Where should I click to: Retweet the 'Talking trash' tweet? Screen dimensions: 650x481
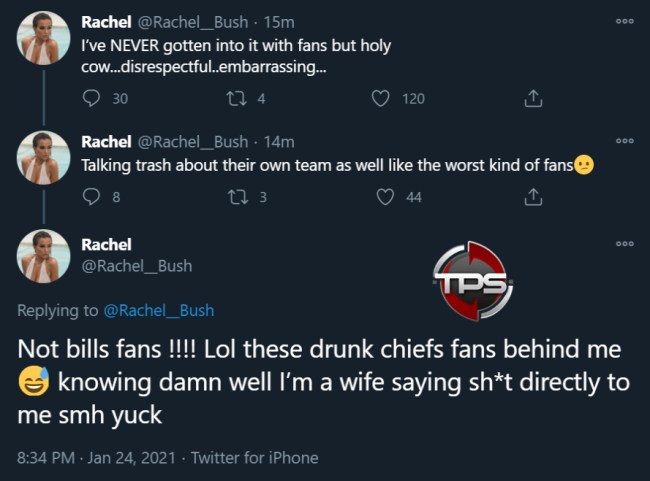pyautogui.click(x=238, y=197)
